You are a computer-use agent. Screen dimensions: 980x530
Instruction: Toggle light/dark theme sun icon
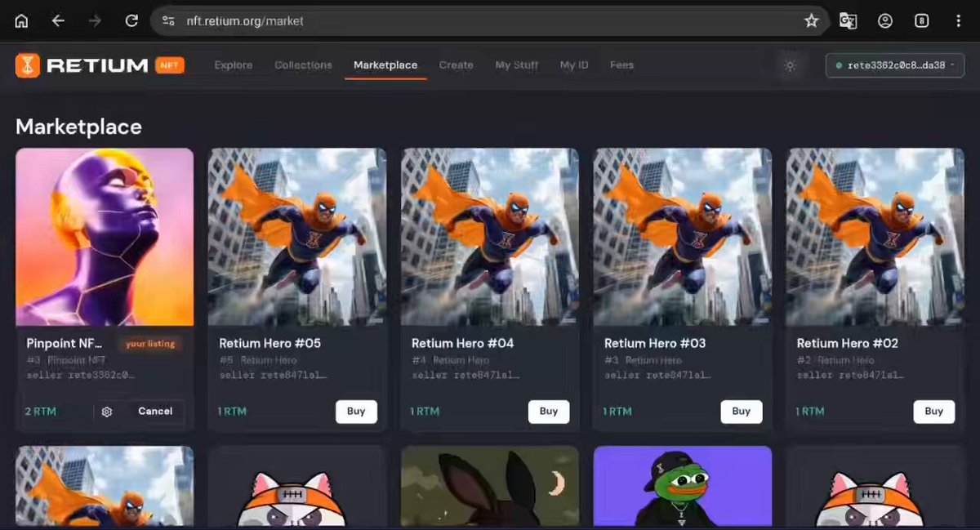tap(790, 65)
